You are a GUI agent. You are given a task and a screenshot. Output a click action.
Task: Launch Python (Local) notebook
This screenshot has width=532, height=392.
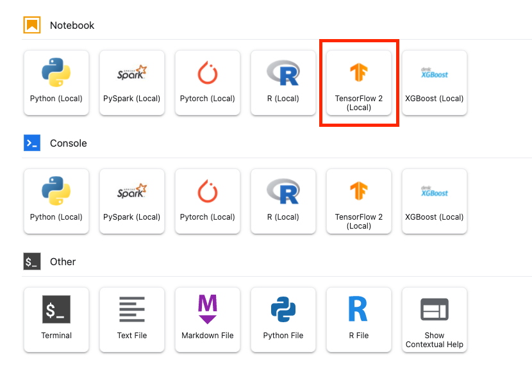pos(56,83)
